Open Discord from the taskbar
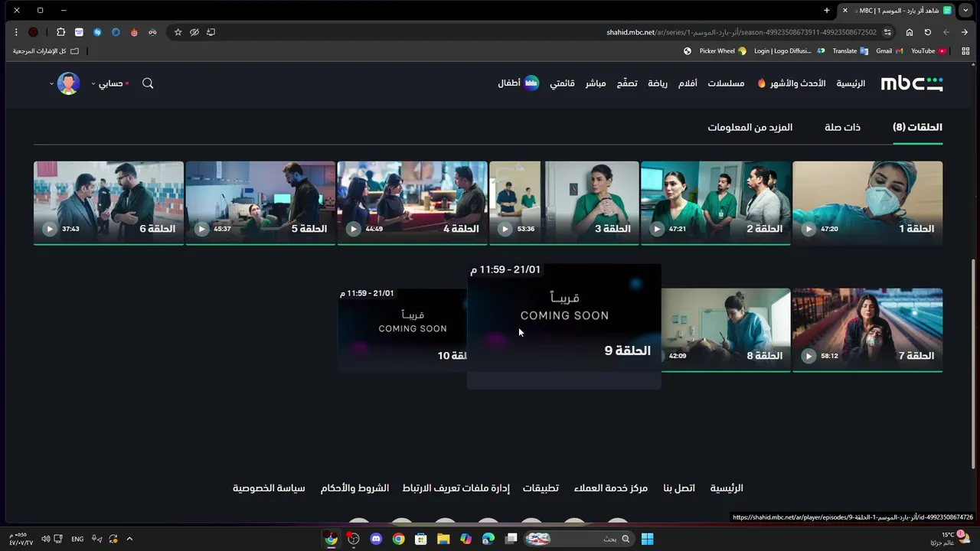Image resolution: width=980 pixels, height=551 pixels. [376, 539]
